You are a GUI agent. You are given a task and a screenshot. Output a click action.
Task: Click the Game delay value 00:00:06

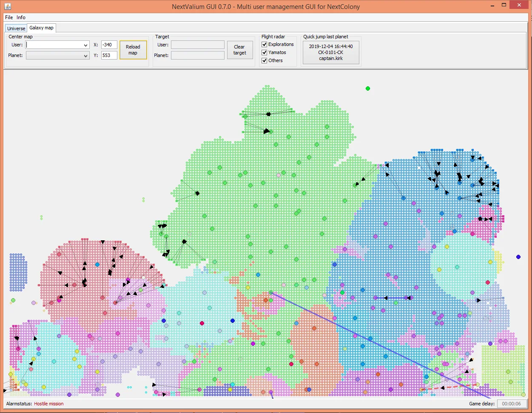pyautogui.click(x=512, y=404)
